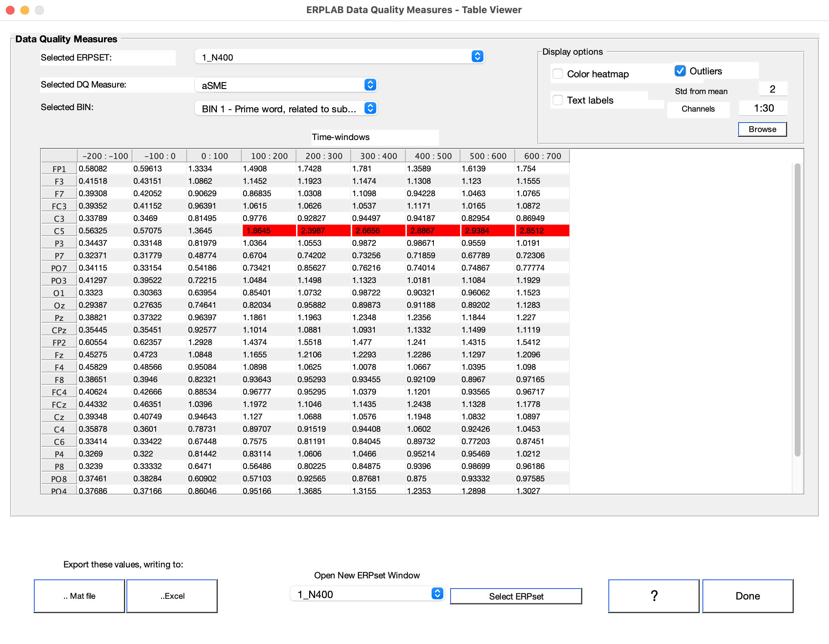Select cell 0.56486 in P8 row
The image size is (829, 644).
point(269,466)
